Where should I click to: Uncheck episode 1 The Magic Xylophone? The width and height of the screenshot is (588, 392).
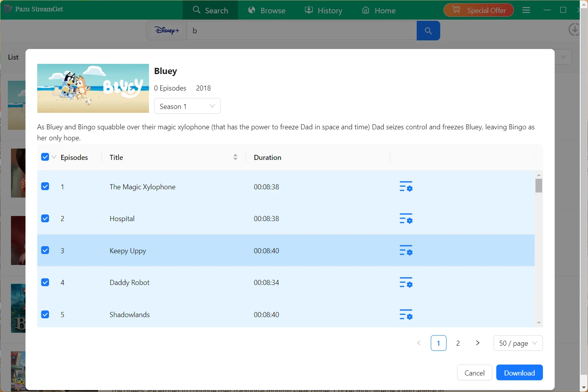[x=45, y=187]
